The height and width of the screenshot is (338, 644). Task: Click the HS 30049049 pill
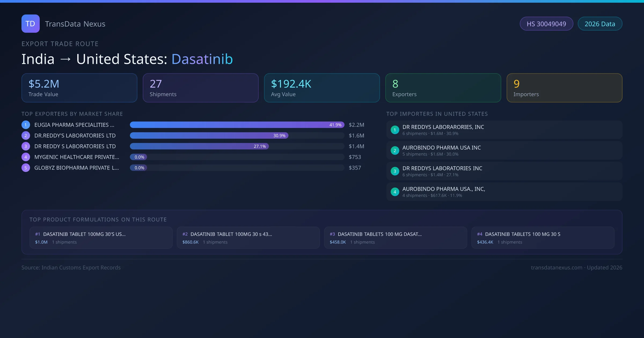coord(546,24)
